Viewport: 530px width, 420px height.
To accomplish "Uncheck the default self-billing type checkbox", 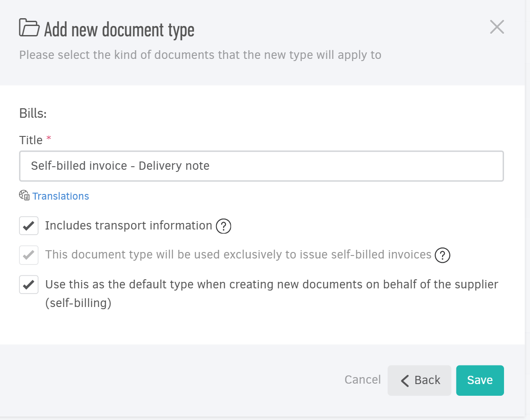I will [29, 284].
